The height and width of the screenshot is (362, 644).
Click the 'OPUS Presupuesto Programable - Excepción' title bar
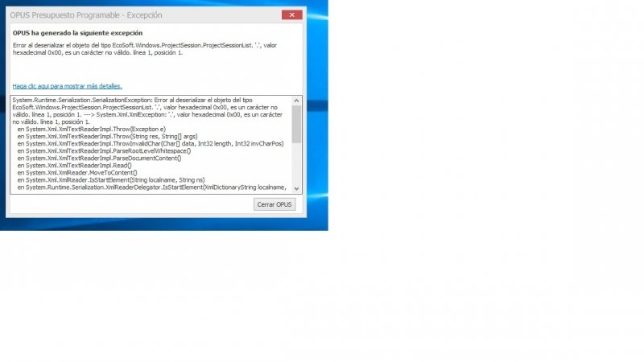coord(121,14)
